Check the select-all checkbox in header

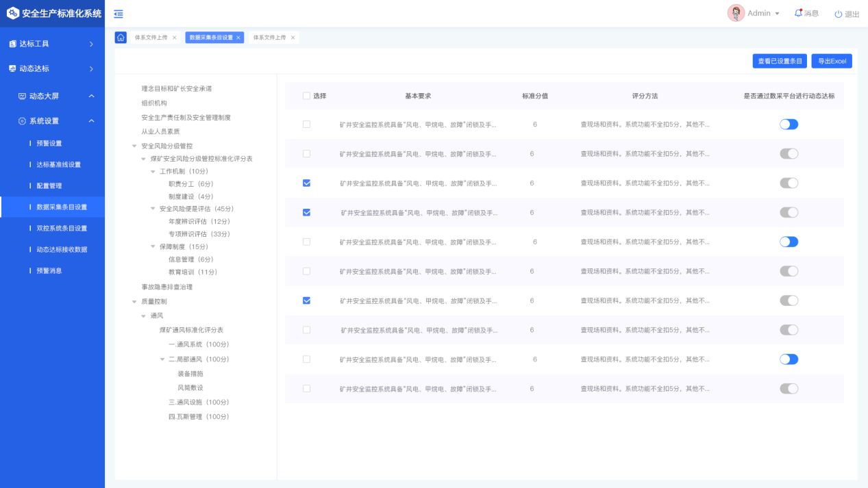pyautogui.click(x=306, y=96)
